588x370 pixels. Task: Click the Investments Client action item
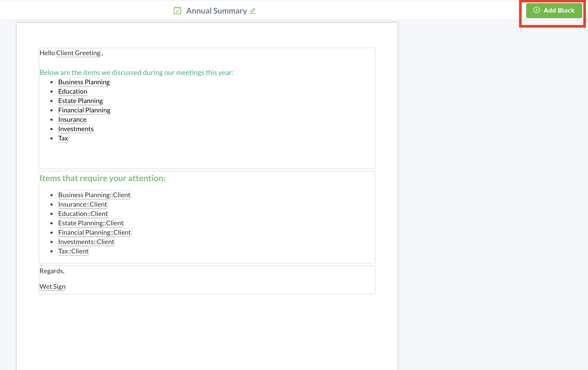click(86, 242)
